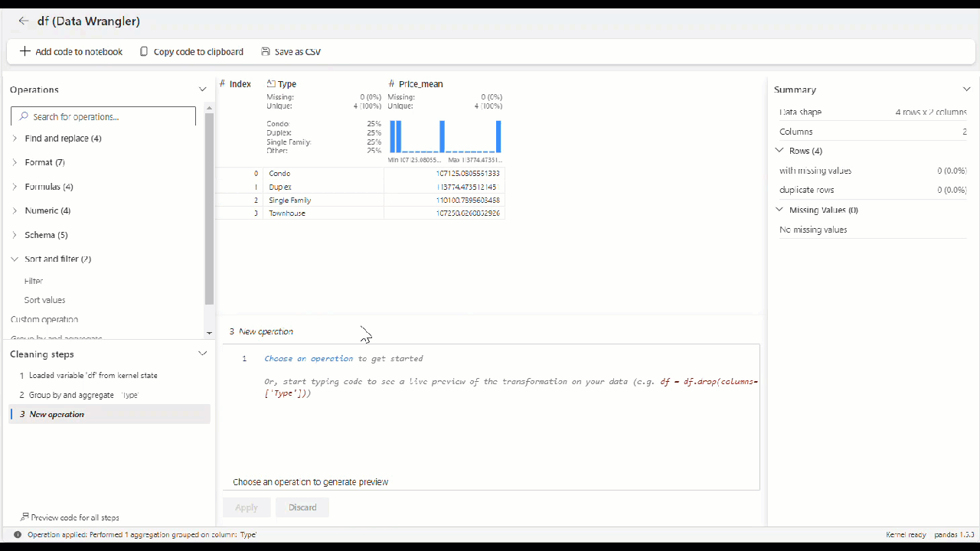Click the 'Single Family' cell in the table
Image resolution: width=980 pixels, height=551 pixels.
323,200
